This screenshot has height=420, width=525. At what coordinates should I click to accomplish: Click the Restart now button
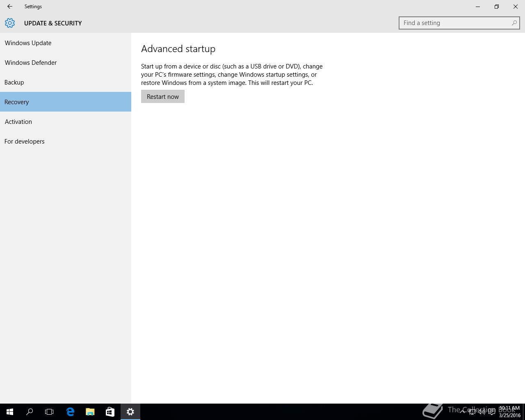163,96
